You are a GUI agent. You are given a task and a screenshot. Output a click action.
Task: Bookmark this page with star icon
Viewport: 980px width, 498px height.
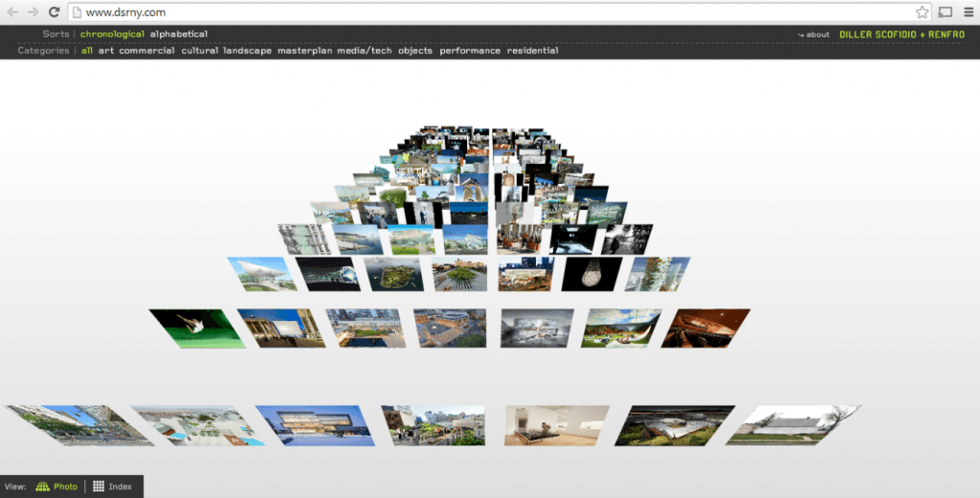click(922, 12)
